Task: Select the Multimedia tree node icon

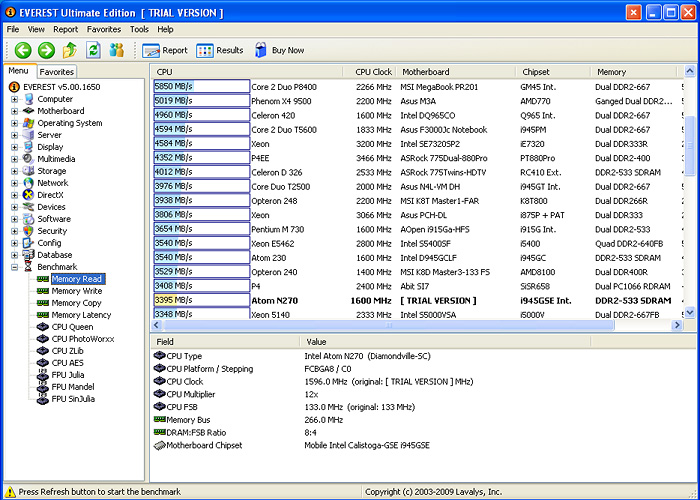Action: [x=29, y=159]
